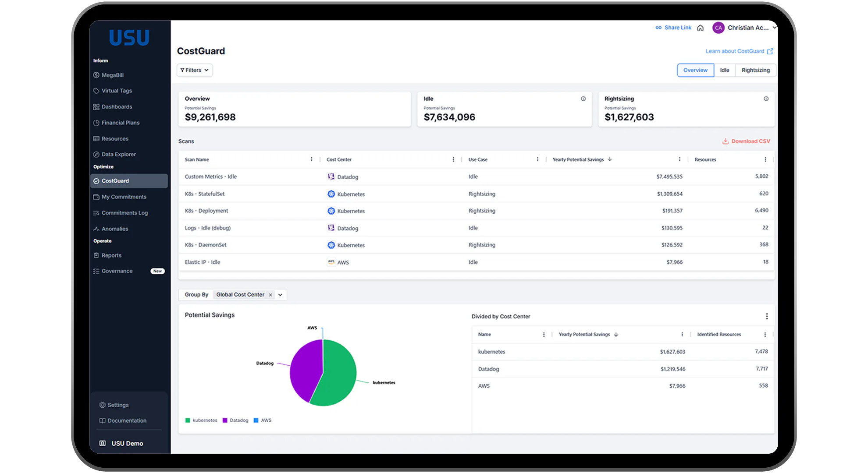Open the Governance section with New badge
The height and width of the screenshot is (473, 868).
coord(117,271)
